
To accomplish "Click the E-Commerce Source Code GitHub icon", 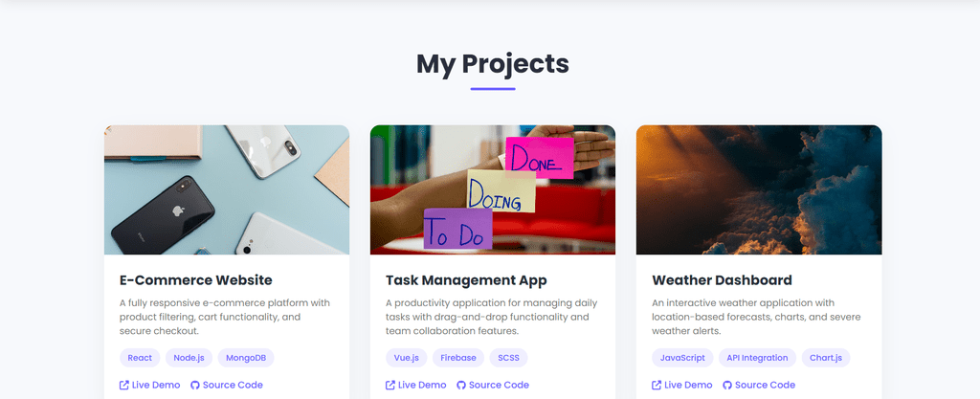I will 195,385.
